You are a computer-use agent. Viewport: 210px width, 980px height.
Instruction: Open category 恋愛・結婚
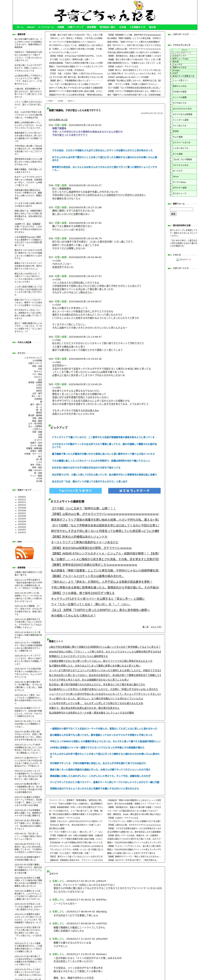pyautogui.click(x=37, y=432)
